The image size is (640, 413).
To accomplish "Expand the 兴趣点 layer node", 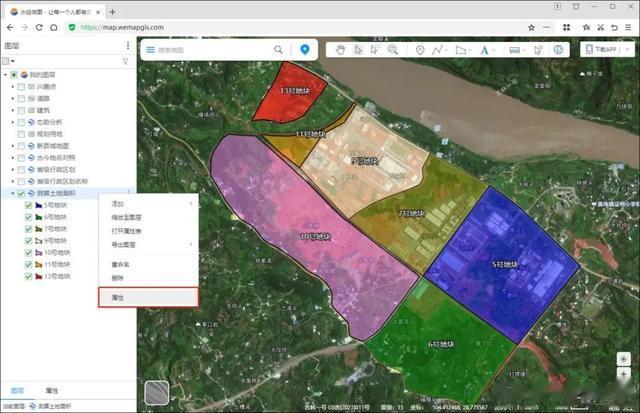I will (13, 87).
